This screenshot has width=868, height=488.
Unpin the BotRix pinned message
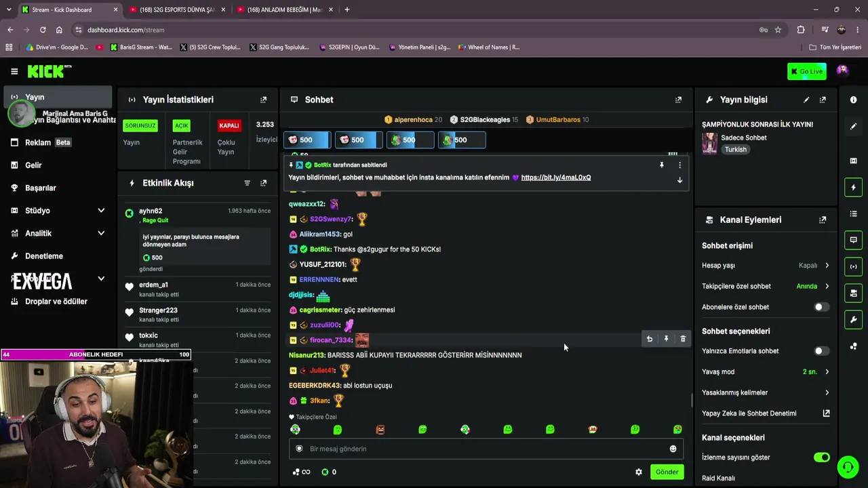(x=662, y=165)
